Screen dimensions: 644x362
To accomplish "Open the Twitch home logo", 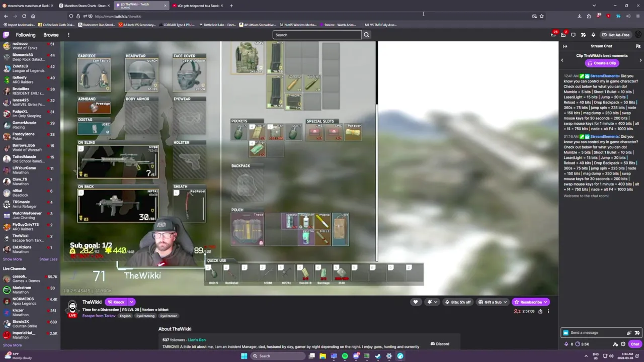I will click(x=6, y=35).
